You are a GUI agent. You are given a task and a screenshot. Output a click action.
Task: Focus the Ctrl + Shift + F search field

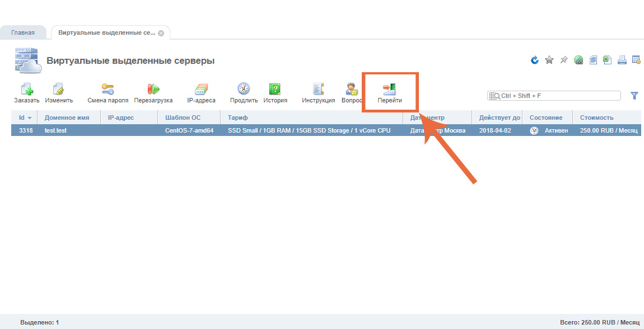[554, 96]
